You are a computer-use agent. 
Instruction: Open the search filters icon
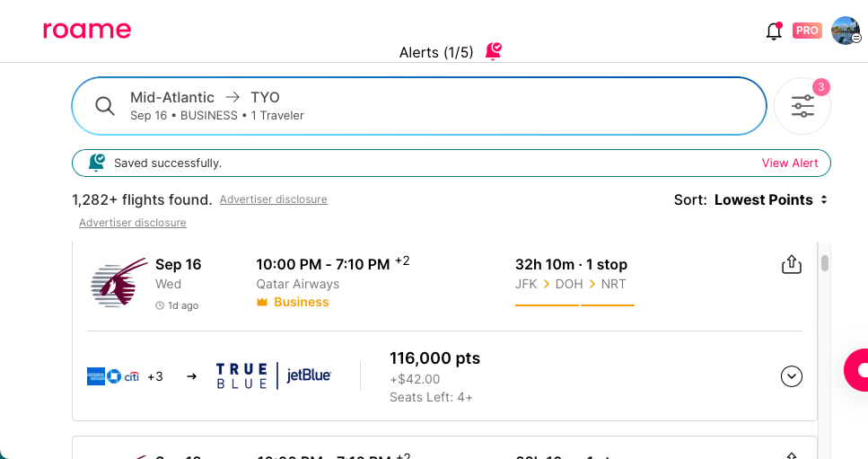point(802,106)
